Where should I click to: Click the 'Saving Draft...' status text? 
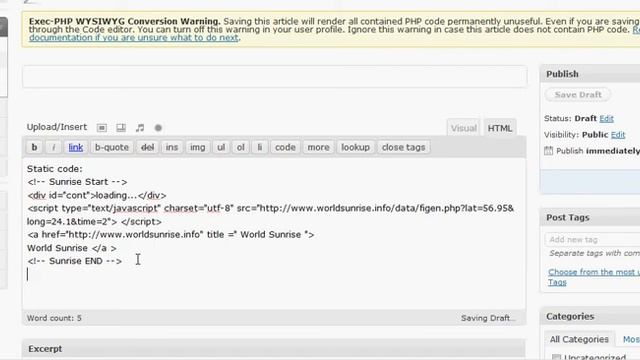[488, 318]
